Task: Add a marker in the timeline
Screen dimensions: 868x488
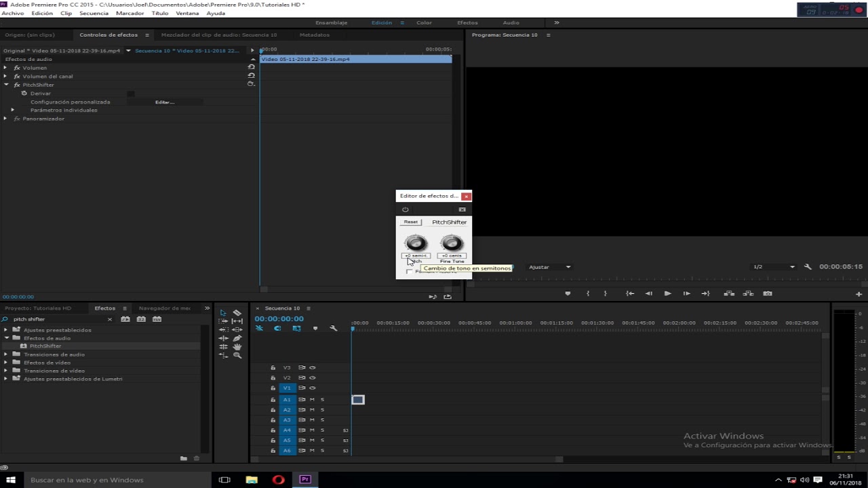Action: 315,328
